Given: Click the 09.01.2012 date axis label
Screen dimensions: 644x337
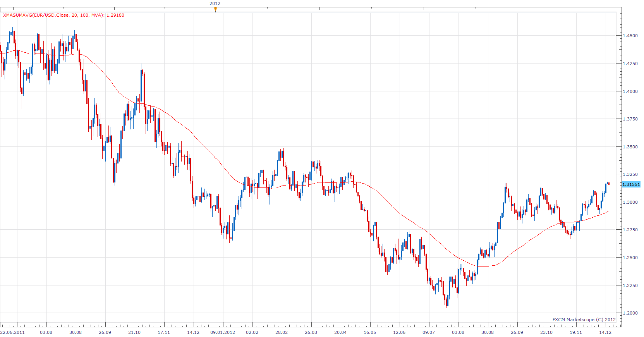Looking at the screenshot, I should click(223, 332).
